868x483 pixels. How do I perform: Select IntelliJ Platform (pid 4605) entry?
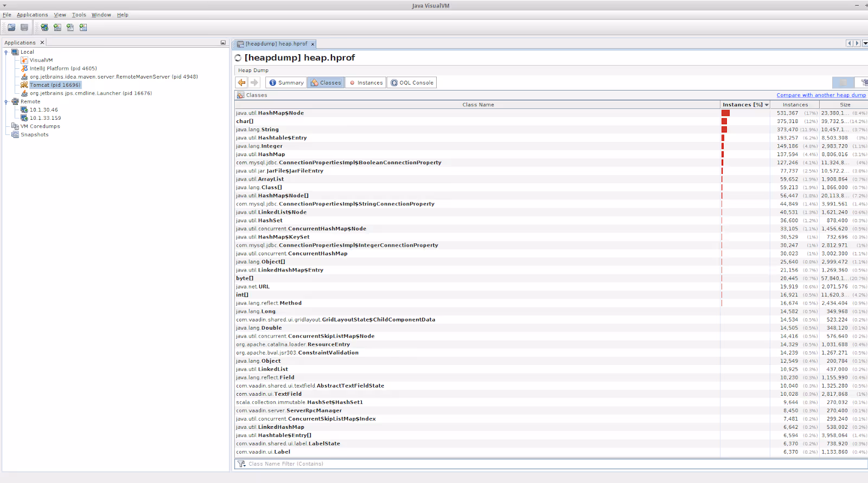click(x=63, y=68)
